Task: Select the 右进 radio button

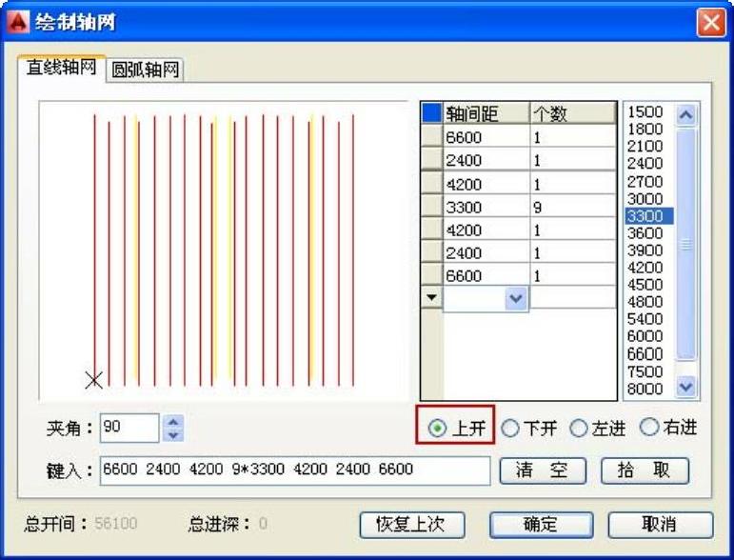Action: pyautogui.click(x=649, y=427)
